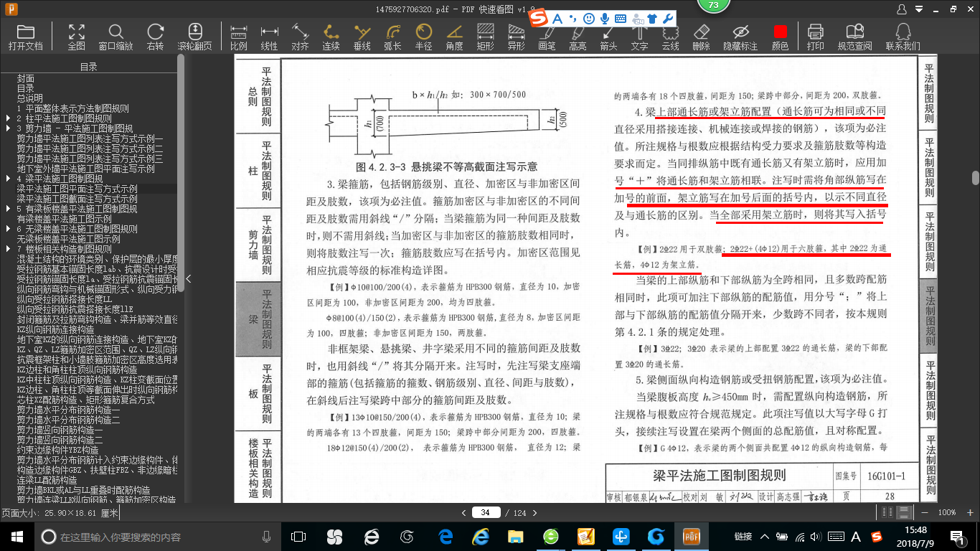The image size is (980, 551).
Task: Select the 文字 text annotation tool
Action: click(639, 37)
